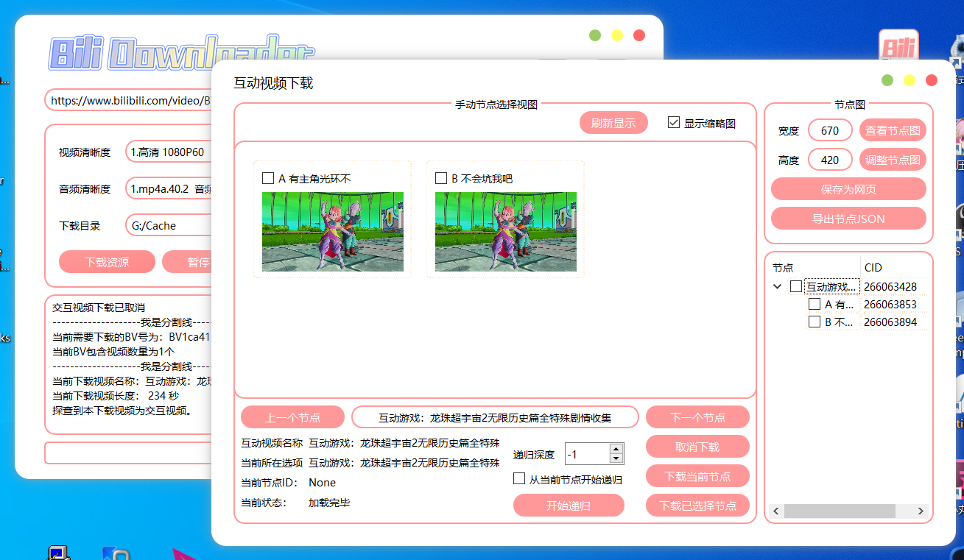Screen dimensions: 964x560
Task: Click the 宽度 width input field showing 670
Action: 829,130
